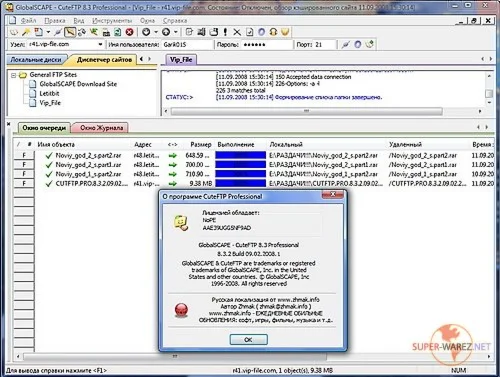Click the yellow shield toolbar icon

click(285, 32)
